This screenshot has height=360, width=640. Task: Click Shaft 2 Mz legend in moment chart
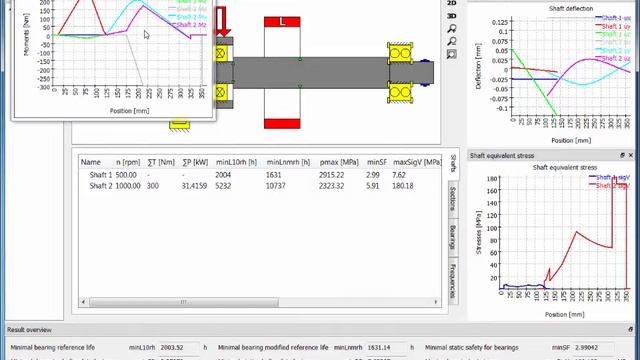(x=188, y=25)
